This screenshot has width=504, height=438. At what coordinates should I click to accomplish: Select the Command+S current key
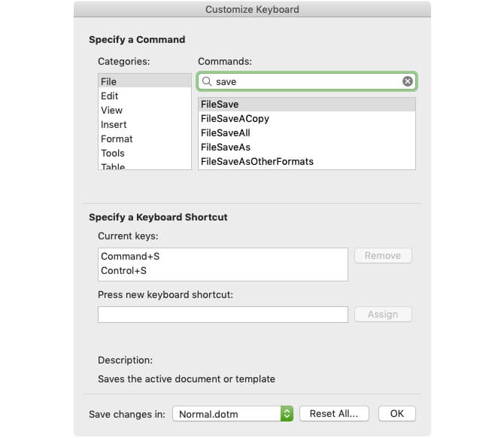tap(130, 257)
